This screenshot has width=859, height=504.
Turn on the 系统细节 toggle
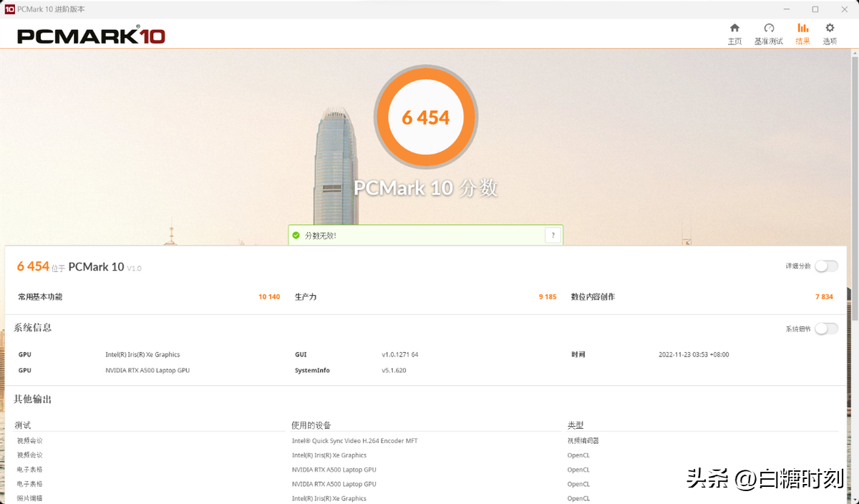826,329
